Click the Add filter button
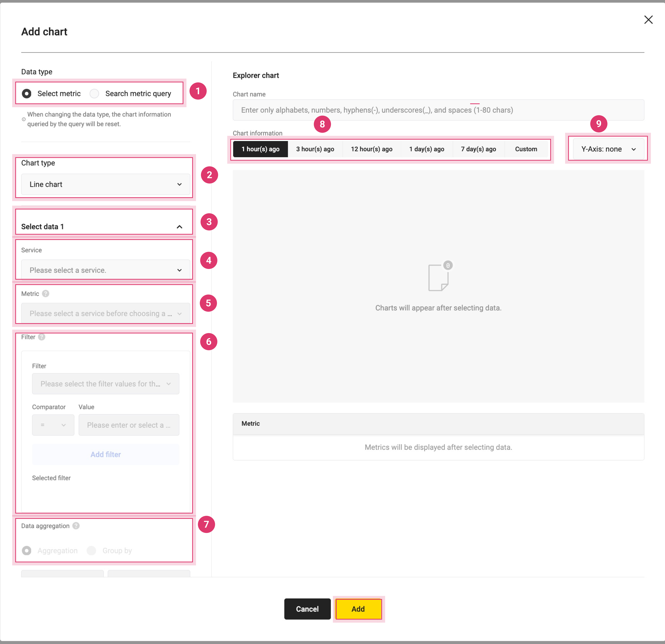 pos(105,455)
